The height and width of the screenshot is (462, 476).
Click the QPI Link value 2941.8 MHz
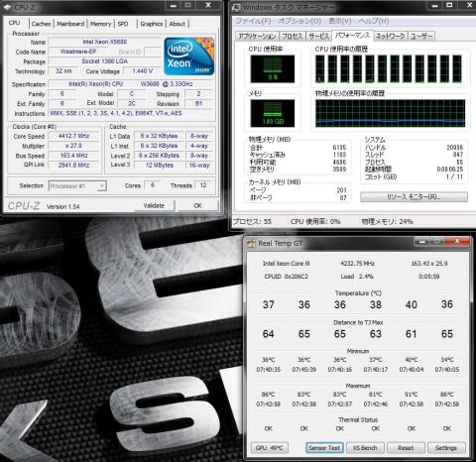click(x=74, y=165)
